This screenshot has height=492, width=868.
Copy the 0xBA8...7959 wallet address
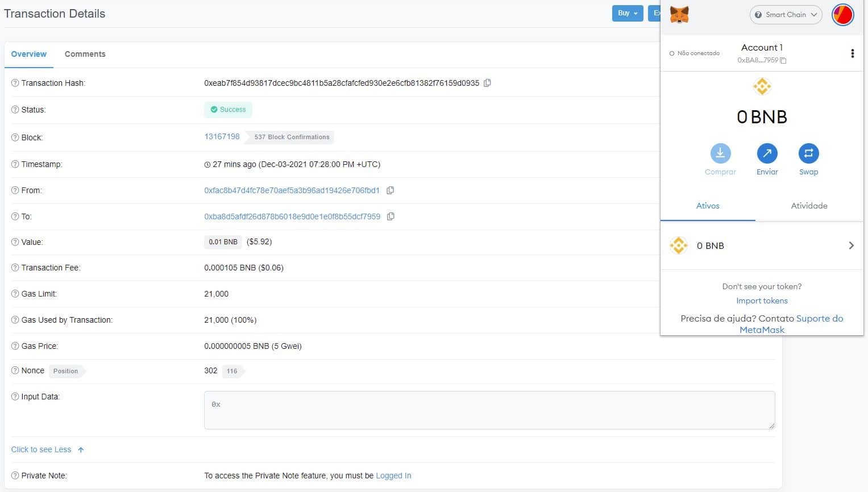[x=762, y=60]
